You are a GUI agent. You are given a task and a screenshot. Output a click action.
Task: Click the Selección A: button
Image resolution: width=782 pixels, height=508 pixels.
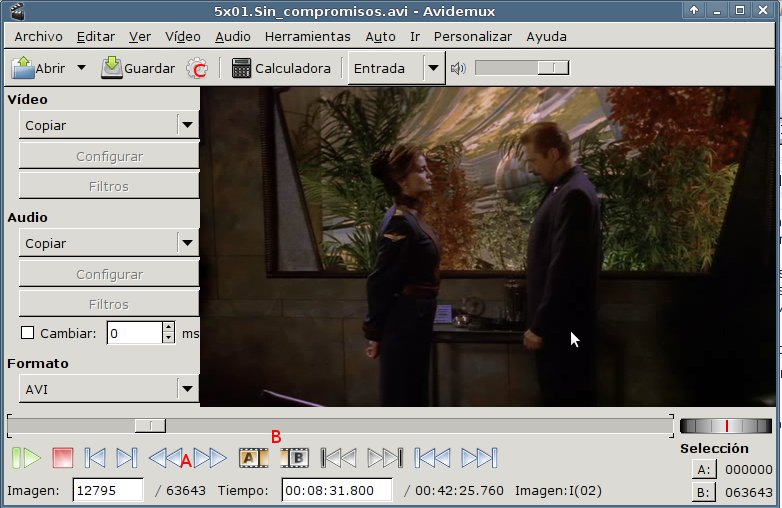tap(704, 470)
